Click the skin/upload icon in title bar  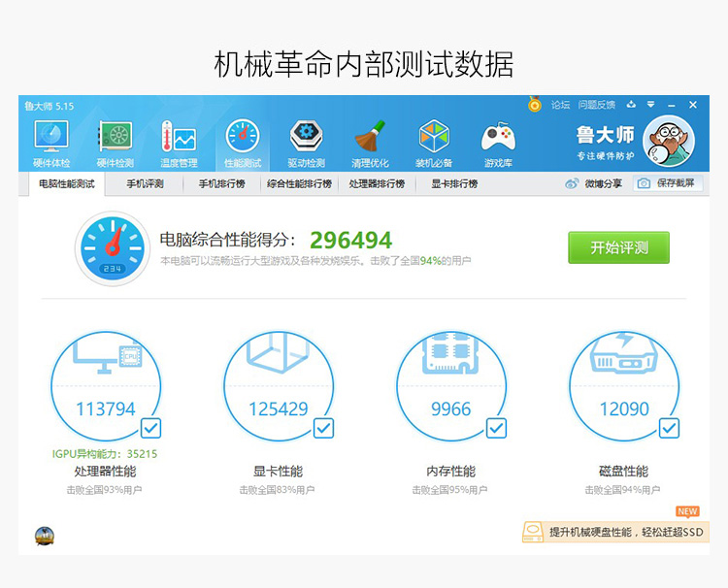pyautogui.click(x=631, y=105)
